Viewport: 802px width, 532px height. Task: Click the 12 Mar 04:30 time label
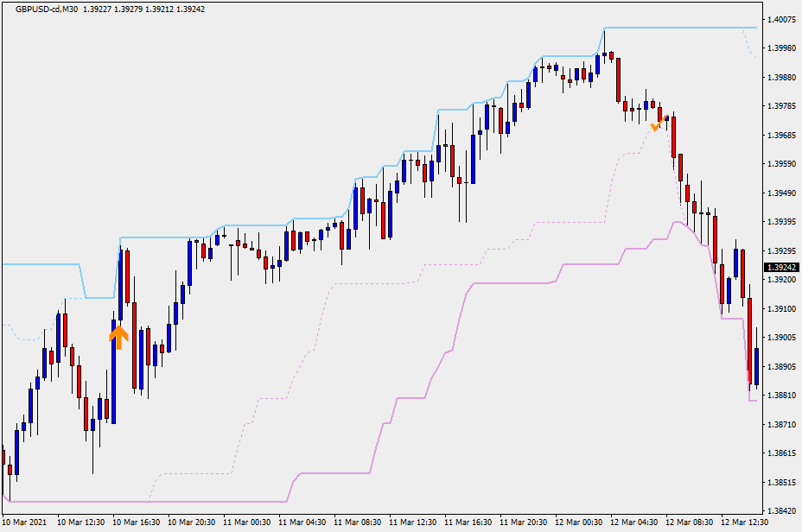[635, 522]
